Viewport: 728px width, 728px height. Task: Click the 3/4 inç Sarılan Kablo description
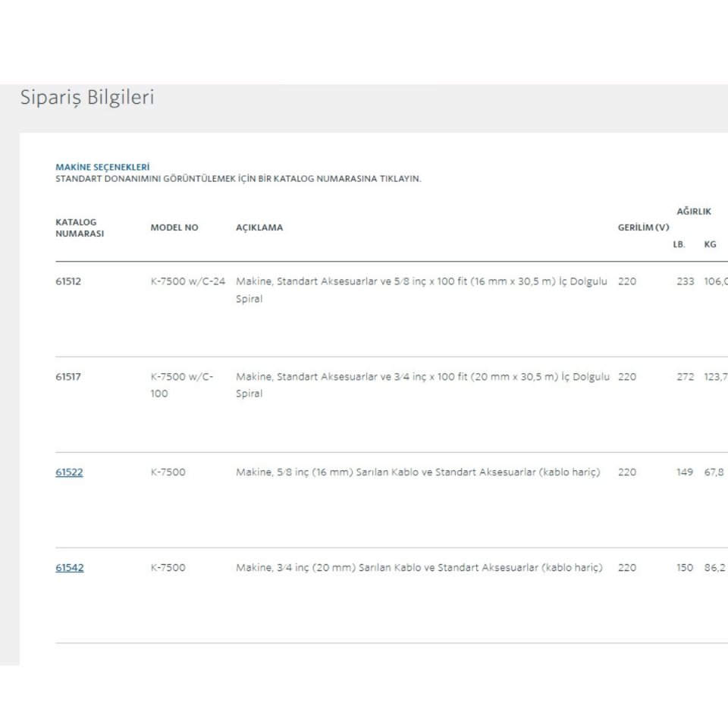[x=419, y=567]
